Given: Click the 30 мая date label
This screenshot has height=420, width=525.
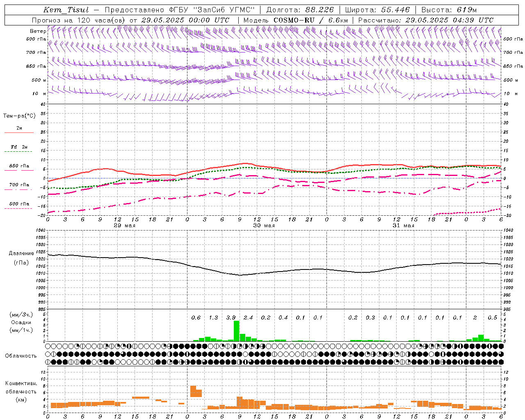Looking at the screenshot, I should 264,226.
